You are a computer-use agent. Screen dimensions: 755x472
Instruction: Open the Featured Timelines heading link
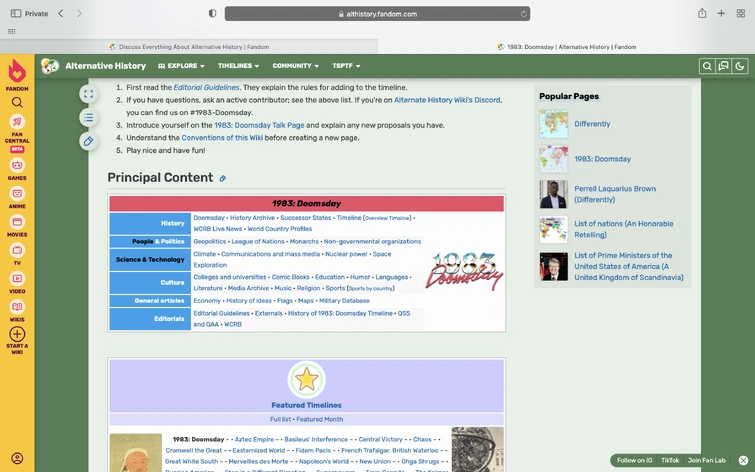(x=306, y=405)
